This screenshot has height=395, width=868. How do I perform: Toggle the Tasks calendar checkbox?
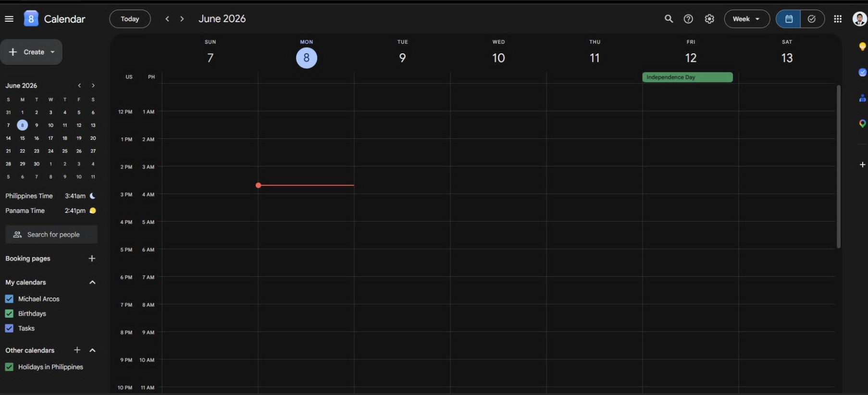(x=9, y=328)
